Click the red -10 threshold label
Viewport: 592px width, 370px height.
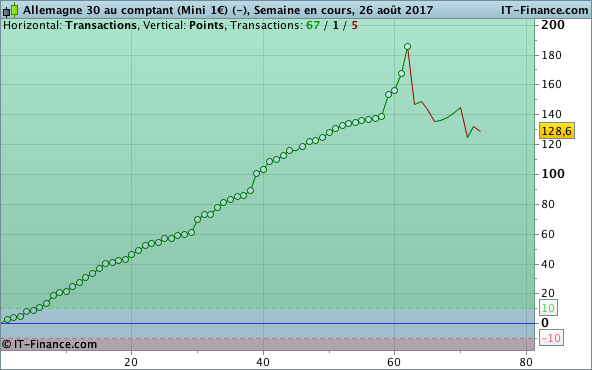pyautogui.click(x=551, y=338)
